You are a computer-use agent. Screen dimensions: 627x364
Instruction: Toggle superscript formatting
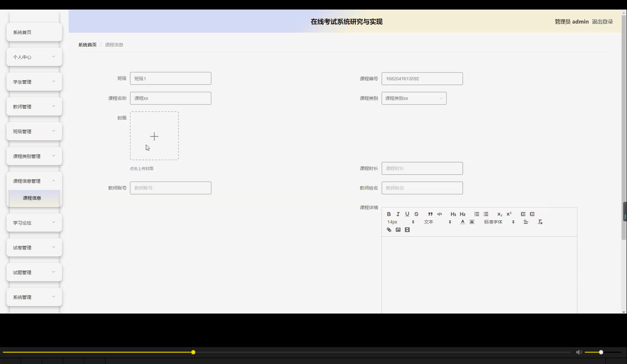tap(508, 214)
